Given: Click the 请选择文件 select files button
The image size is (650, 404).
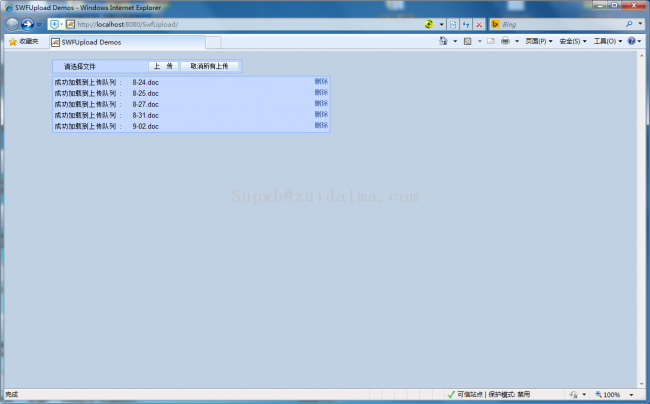Looking at the screenshot, I should coord(80,66).
